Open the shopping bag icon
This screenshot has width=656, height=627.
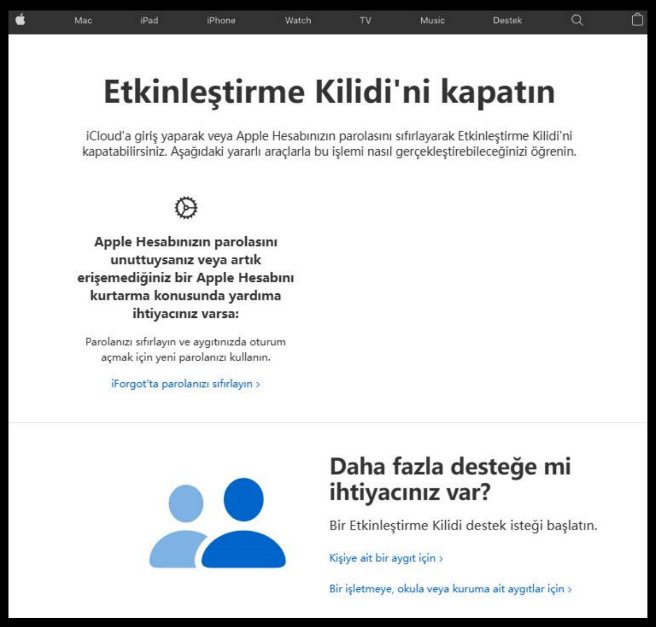637,20
